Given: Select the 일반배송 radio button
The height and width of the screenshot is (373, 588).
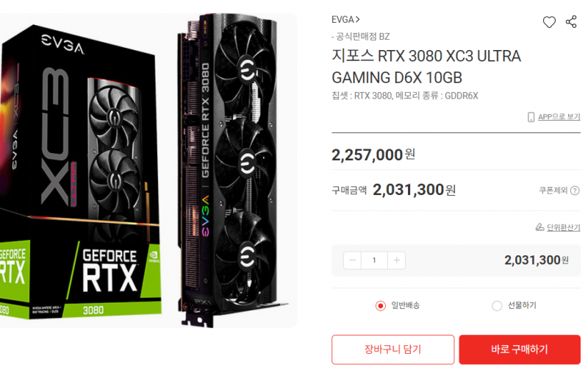Looking at the screenshot, I should pyautogui.click(x=380, y=306).
